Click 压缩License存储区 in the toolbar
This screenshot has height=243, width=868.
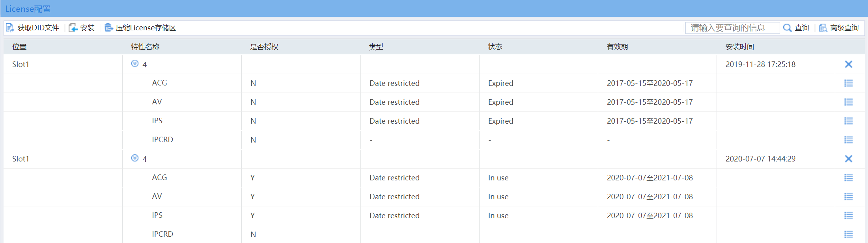140,28
